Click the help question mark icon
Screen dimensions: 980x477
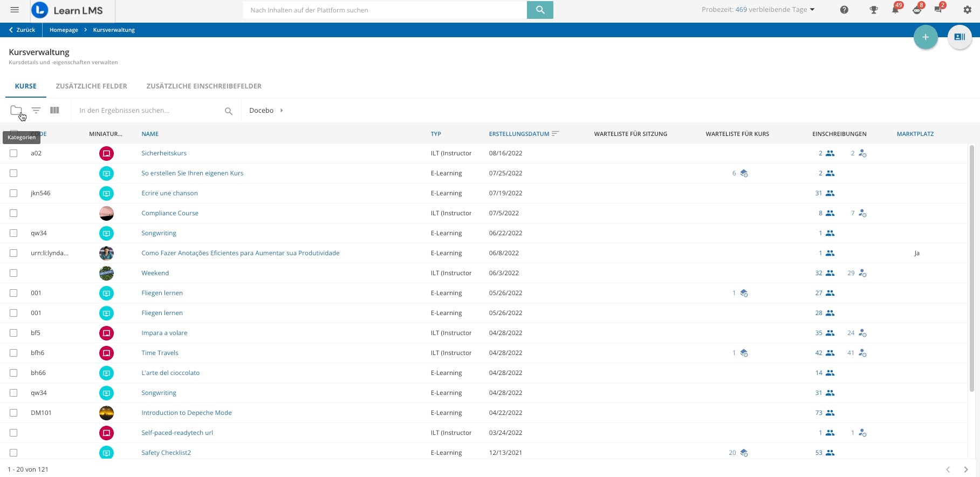point(844,10)
